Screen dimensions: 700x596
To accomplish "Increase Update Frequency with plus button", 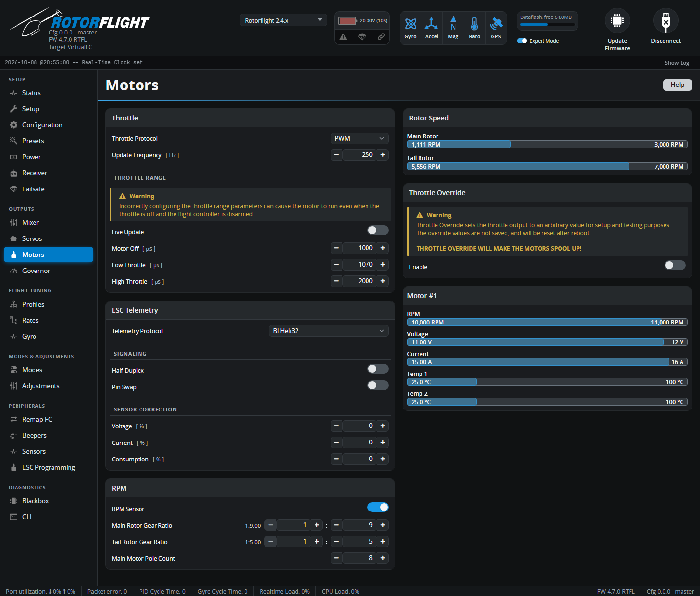I will click(x=383, y=155).
